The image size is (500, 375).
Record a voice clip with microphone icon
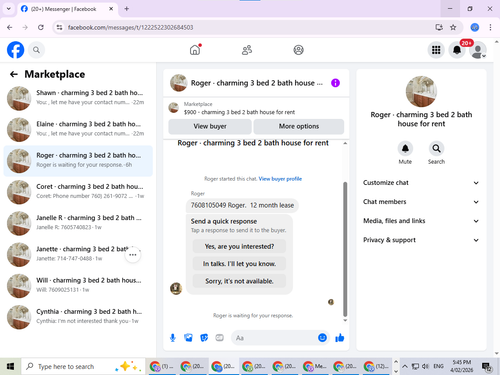click(x=173, y=338)
